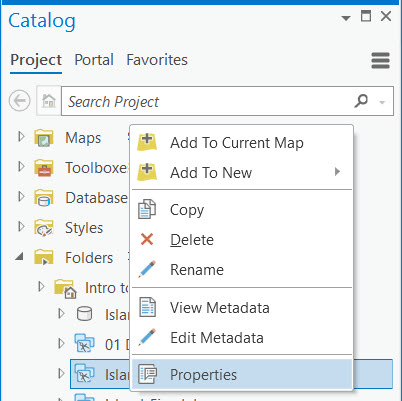Click the Catalog hamburger menu icon
Viewport: 402px width, 401px height.
380,60
